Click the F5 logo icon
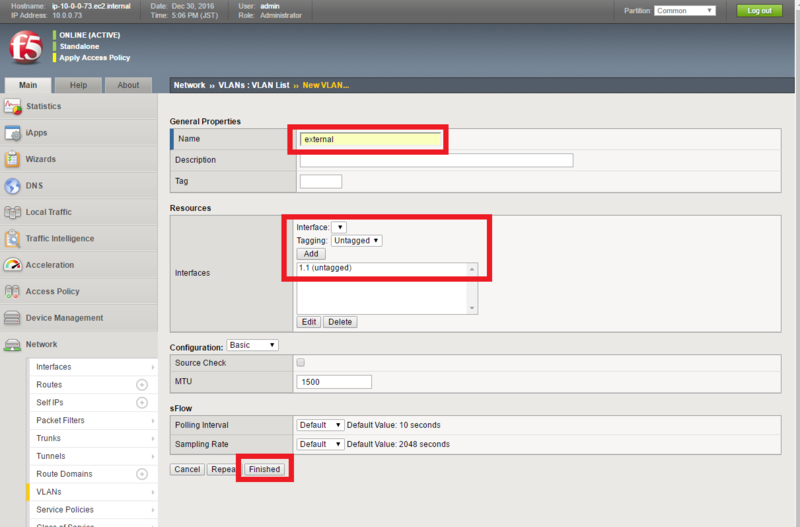Viewport: 800px width, 527px height. (x=26, y=47)
